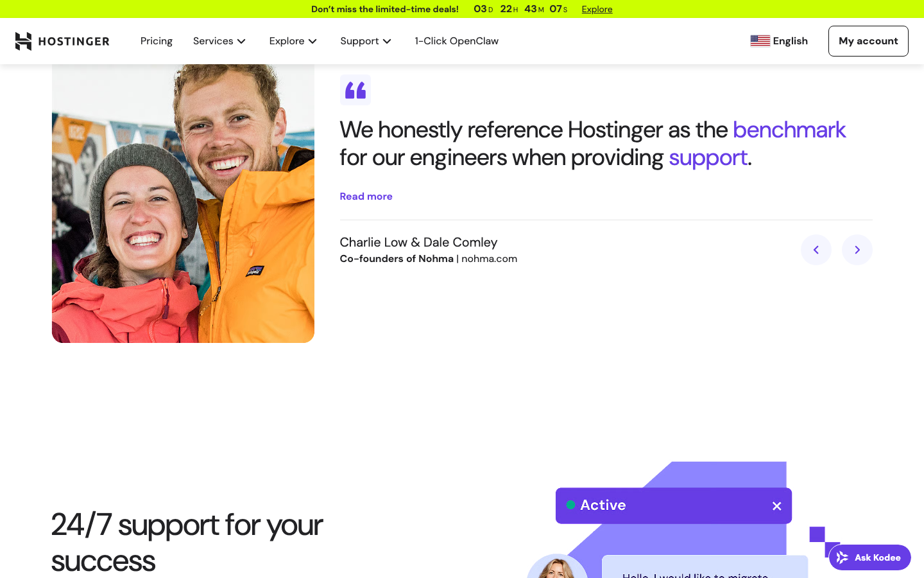
Task: Click the My account button
Action: click(868, 40)
